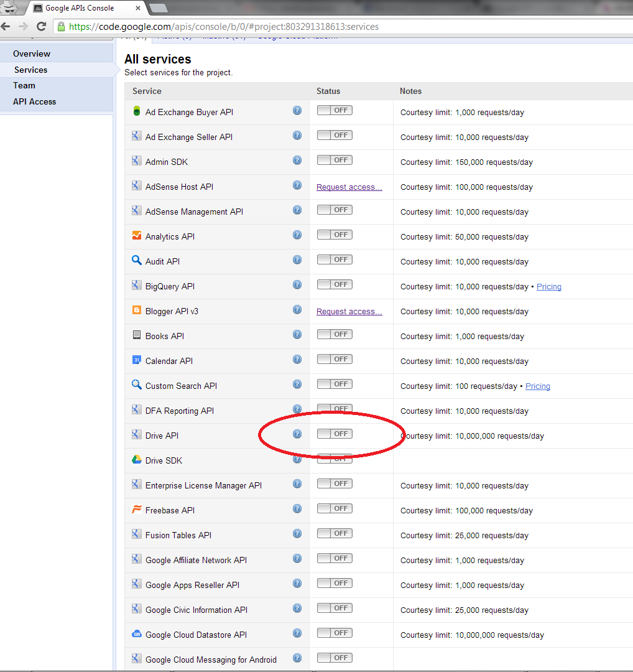Click the browser address bar
This screenshot has width=633, height=672.
(x=249, y=27)
